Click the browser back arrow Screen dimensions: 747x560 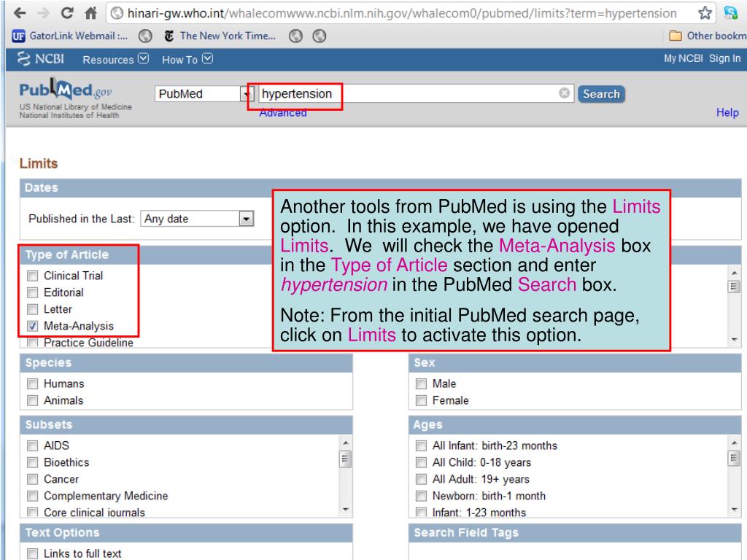coord(12,14)
